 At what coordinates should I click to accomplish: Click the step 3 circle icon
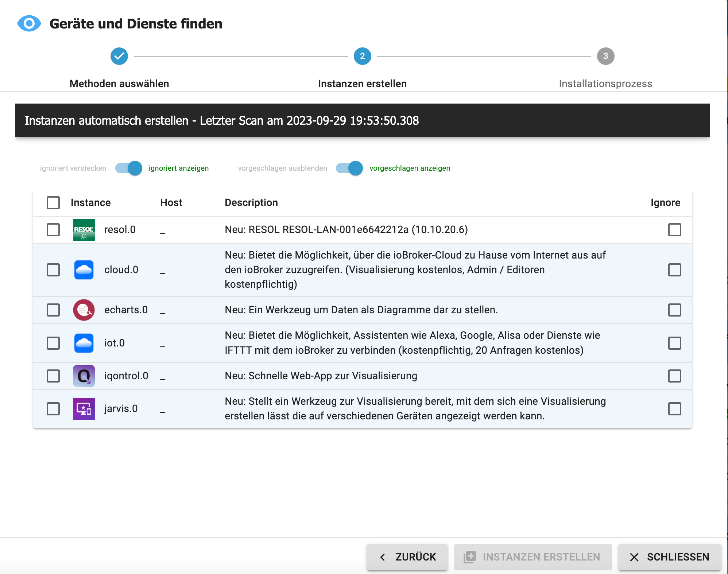(x=606, y=56)
